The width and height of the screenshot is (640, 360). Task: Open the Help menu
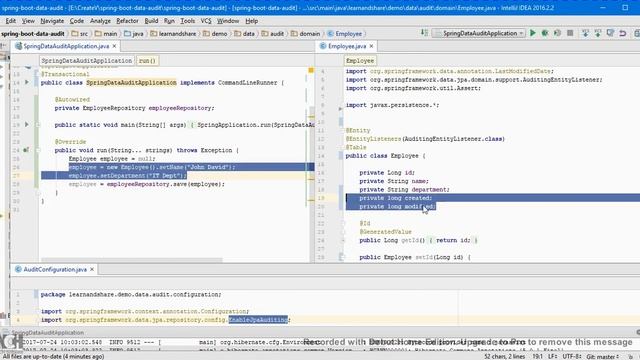[x=251, y=21]
